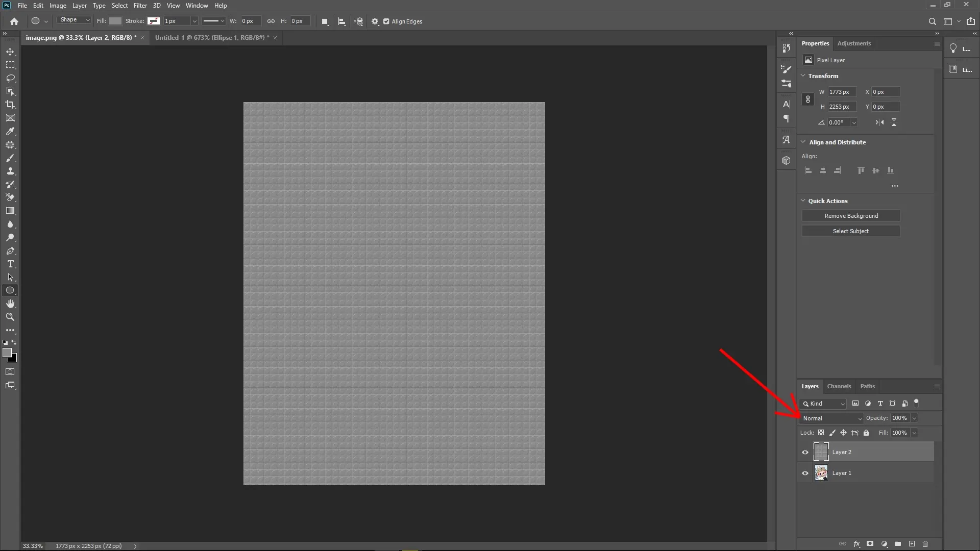Viewport: 980px width, 551px height.
Task: Select the Move tool
Action: coord(10,52)
